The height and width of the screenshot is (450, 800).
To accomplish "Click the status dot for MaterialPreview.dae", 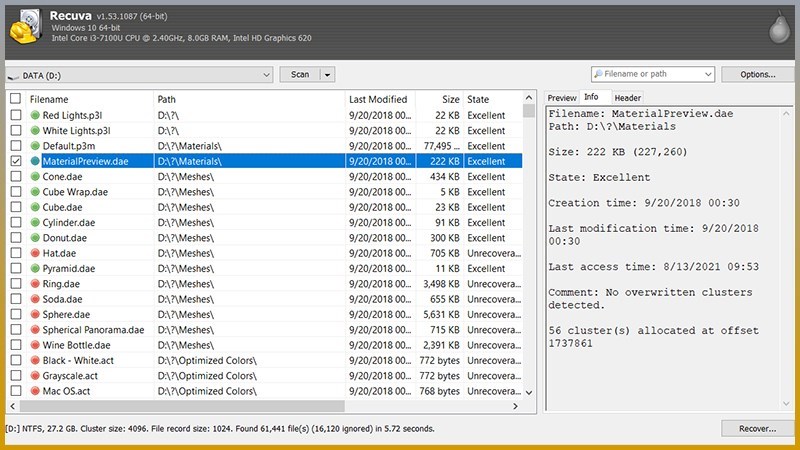I will click(x=35, y=161).
